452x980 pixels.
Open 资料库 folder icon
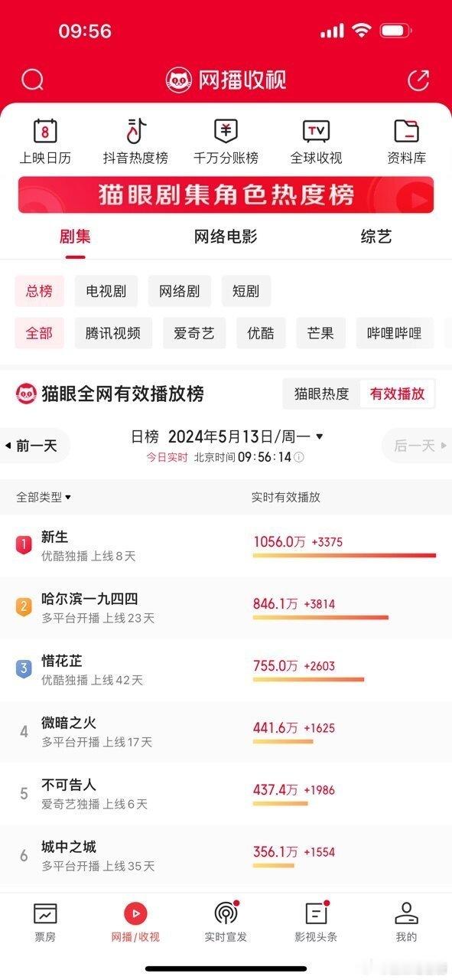tap(406, 131)
